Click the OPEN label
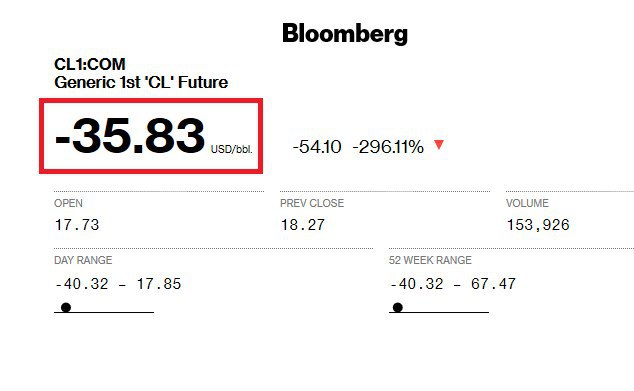Screen dimensions: 634x391 pyautogui.click(x=68, y=203)
